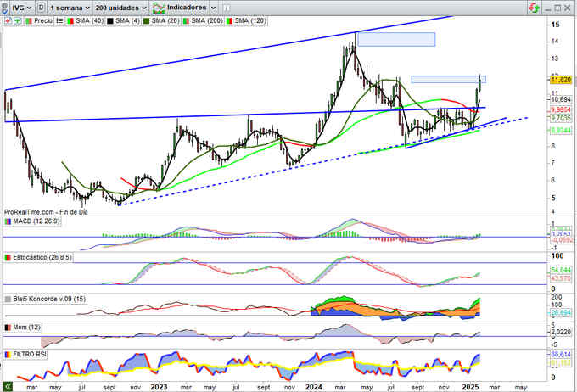577x392 pixels.
Task: Click the red-green refresh icon top right
Action: (x=534, y=7)
